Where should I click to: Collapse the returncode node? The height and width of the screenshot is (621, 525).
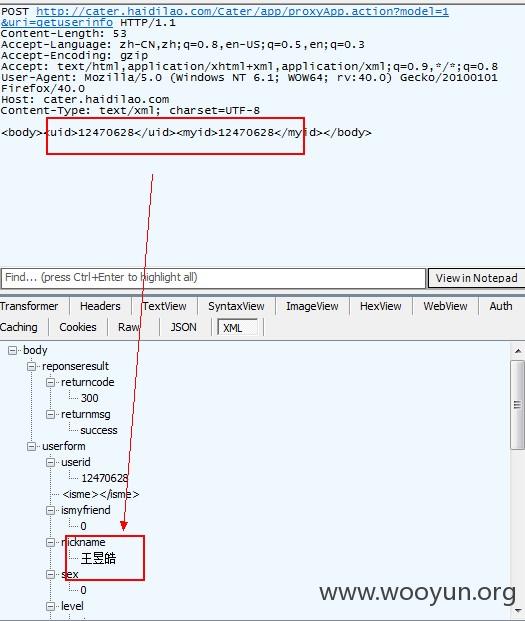click(x=51, y=383)
